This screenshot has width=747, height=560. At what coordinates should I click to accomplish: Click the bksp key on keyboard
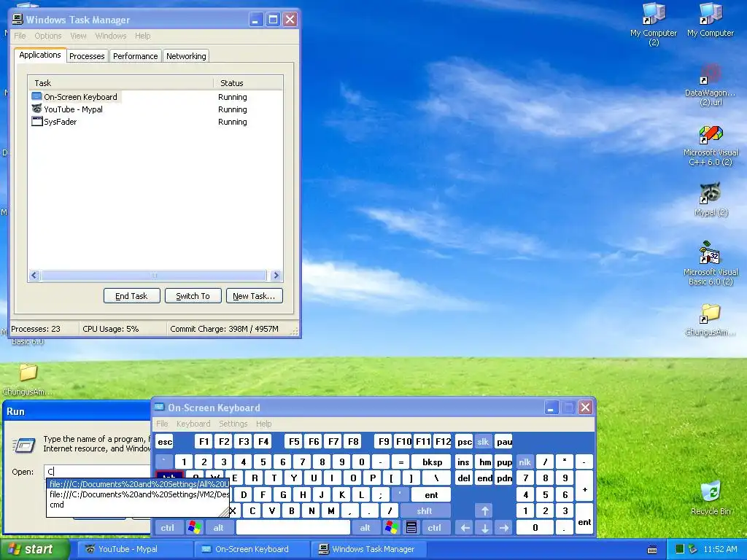(432, 462)
